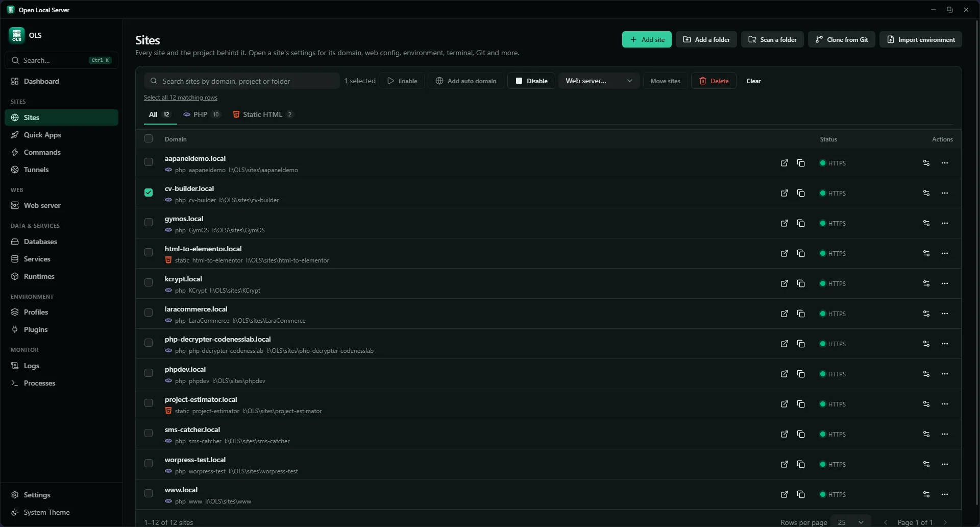Select the kcrypt.local checkbox
The width and height of the screenshot is (980, 527).
pos(149,282)
